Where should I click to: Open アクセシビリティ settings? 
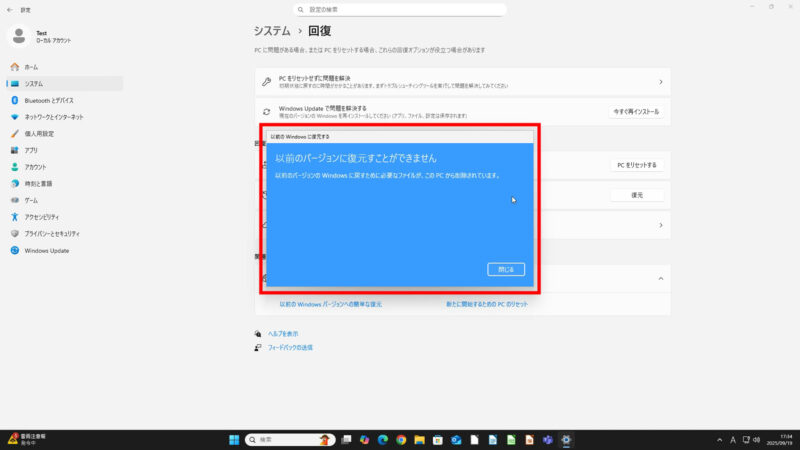42,217
